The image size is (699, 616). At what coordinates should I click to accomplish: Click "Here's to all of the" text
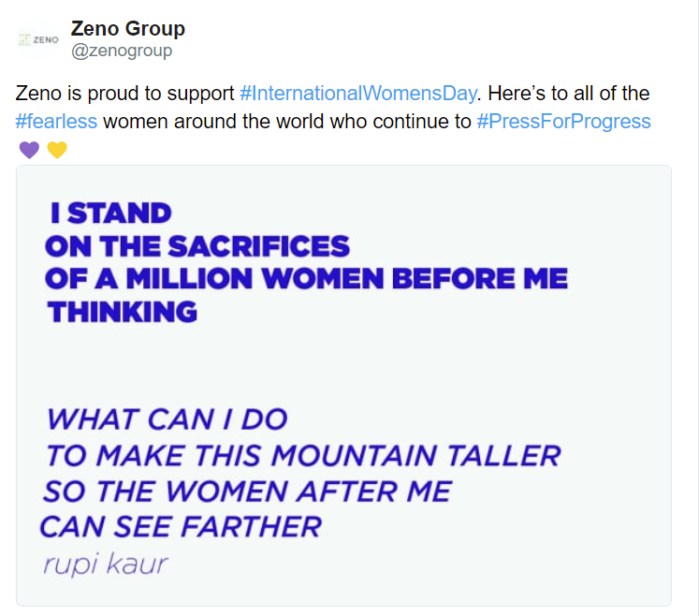click(x=569, y=94)
